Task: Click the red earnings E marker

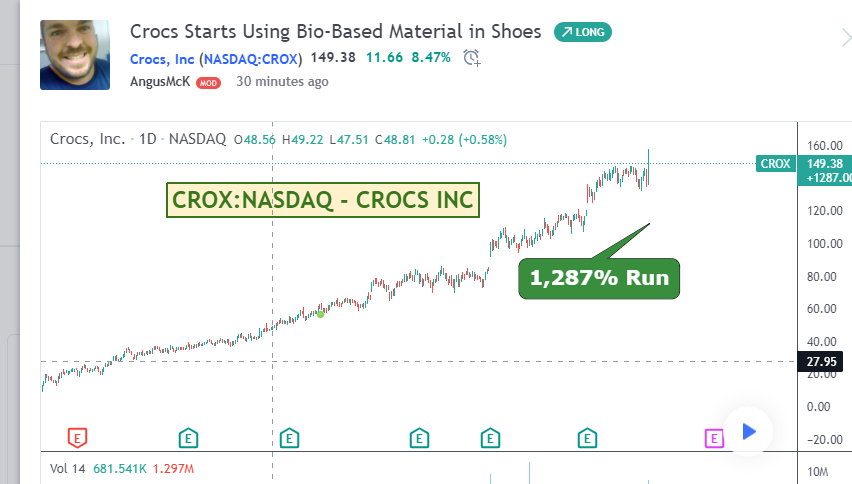Action: 77,438
